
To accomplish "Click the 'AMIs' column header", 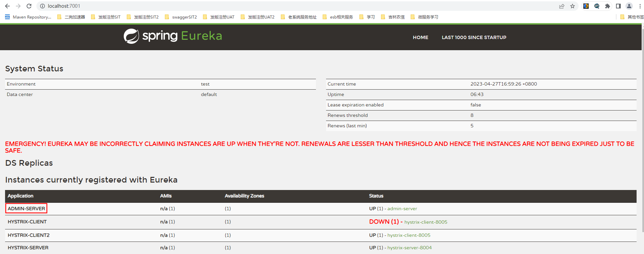I will pyautogui.click(x=166, y=196).
